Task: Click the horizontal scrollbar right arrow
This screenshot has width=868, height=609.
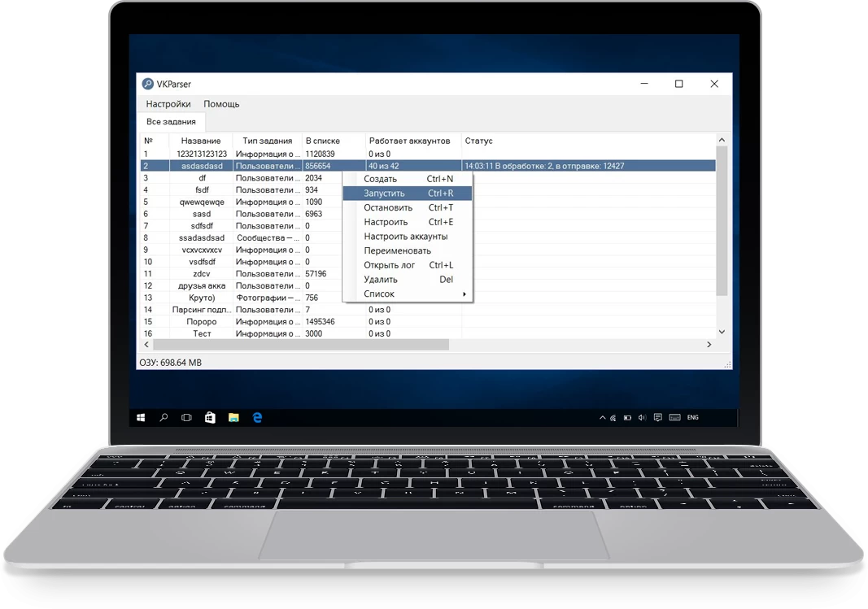Action: tap(709, 345)
